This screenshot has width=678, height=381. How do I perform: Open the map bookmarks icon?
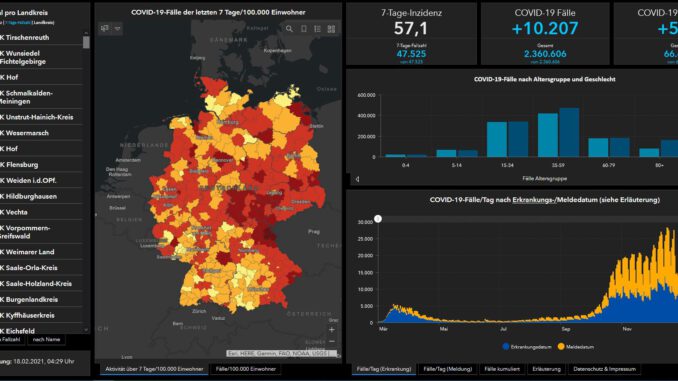(105, 29)
